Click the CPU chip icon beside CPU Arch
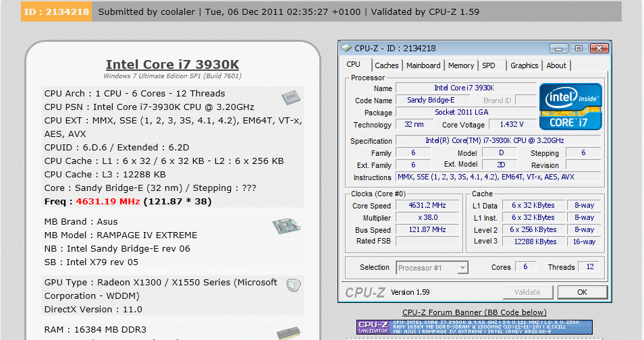This screenshot has height=340, width=644. [291, 97]
